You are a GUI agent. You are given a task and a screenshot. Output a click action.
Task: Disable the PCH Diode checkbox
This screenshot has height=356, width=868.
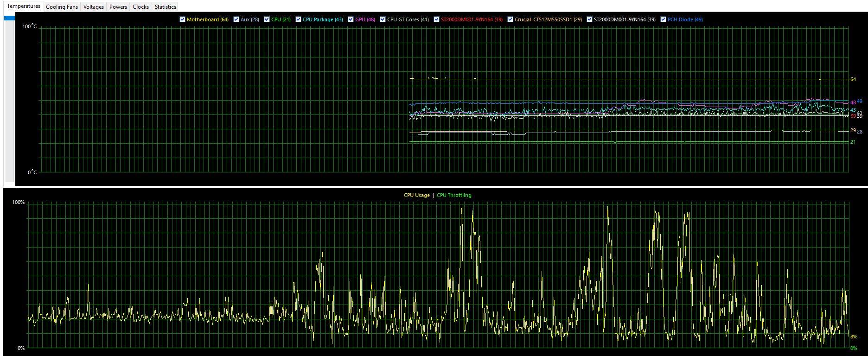pyautogui.click(x=664, y=19)
